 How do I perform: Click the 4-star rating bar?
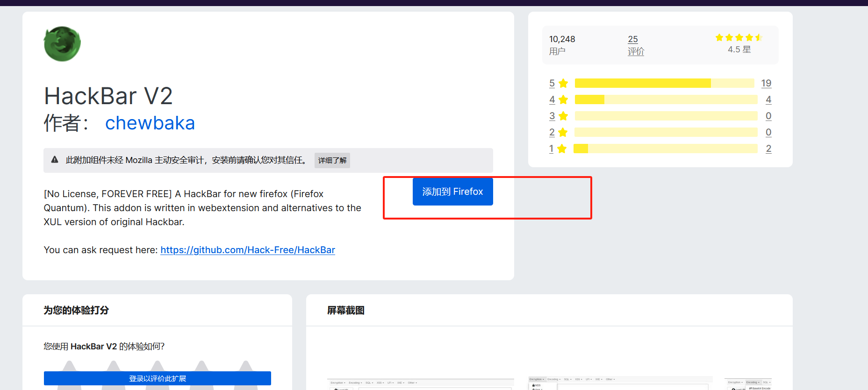tap(666, 99)
